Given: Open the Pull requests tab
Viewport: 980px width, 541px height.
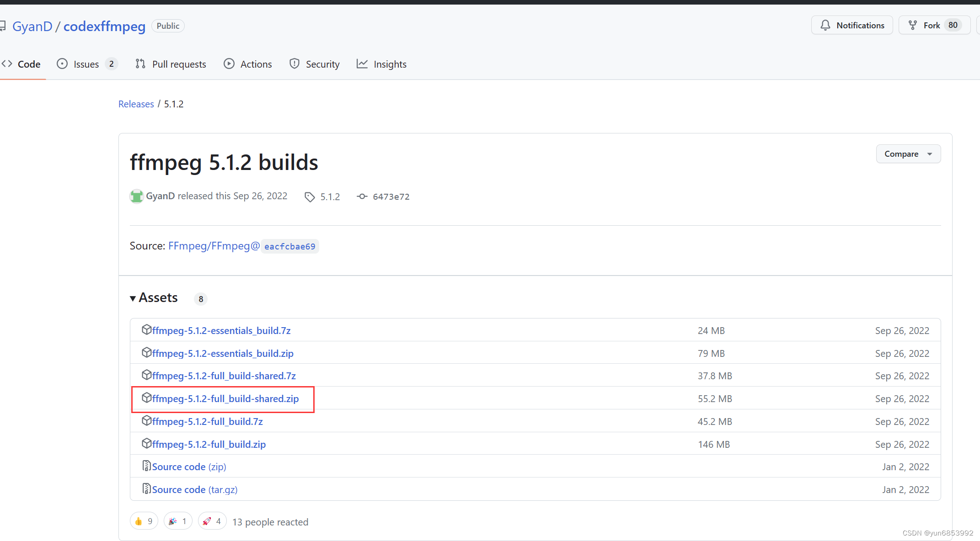Looking at the screenshot, I should (171, 64).
